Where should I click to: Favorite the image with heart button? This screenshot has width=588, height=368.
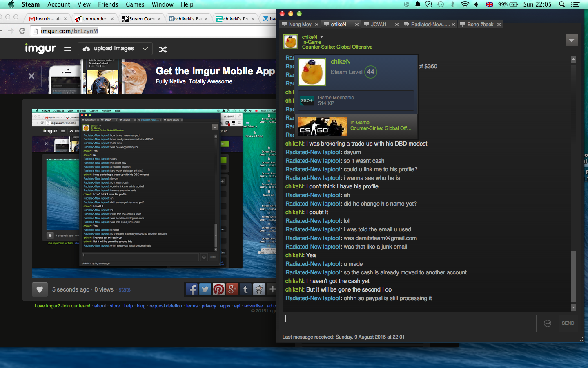click(x=40, y=289)
